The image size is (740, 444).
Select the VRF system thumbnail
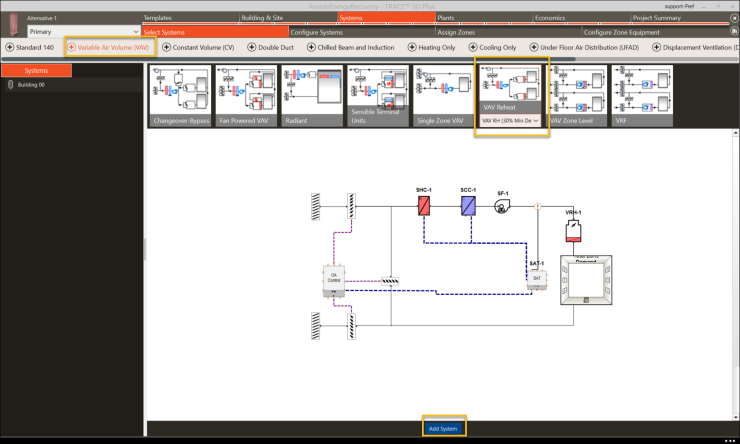[x=642, y=96]
